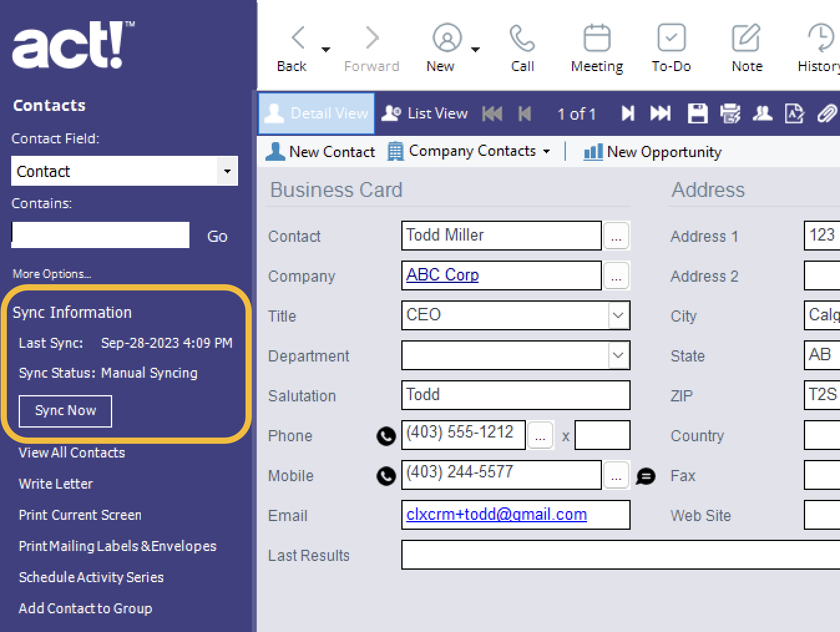The height and width of the screenshot is (632, 840).
Task: Save the contact with the floppy disk icon
Action: click(x=697, y=113)
